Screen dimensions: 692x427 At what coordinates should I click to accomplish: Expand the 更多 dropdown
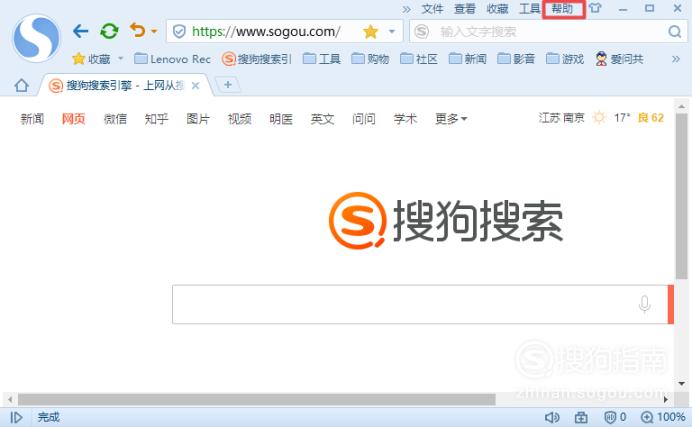point(451,118)
